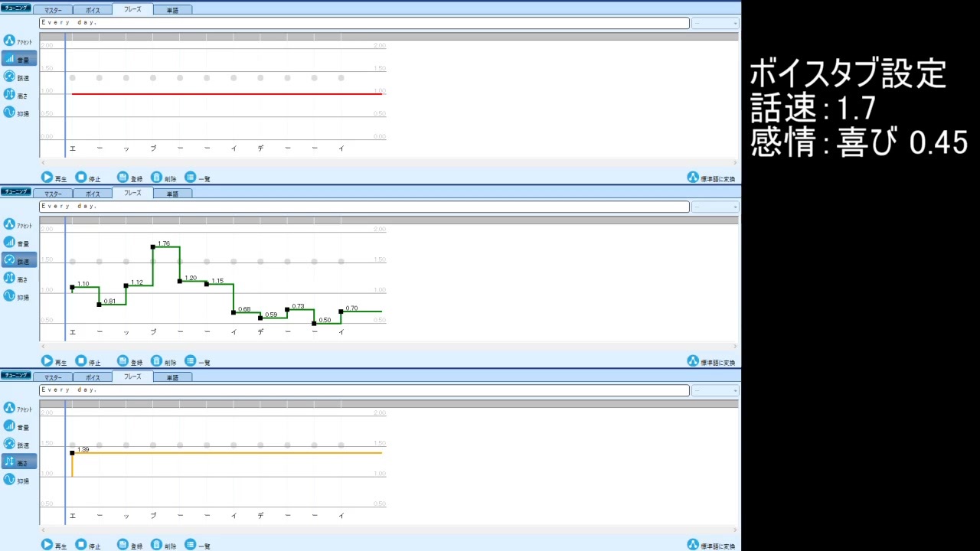Image resolution: width=980 pixels, height=551 pixels.
Task: Open 単語 tab in green speed-graph panel
Action: coord(172,194)
